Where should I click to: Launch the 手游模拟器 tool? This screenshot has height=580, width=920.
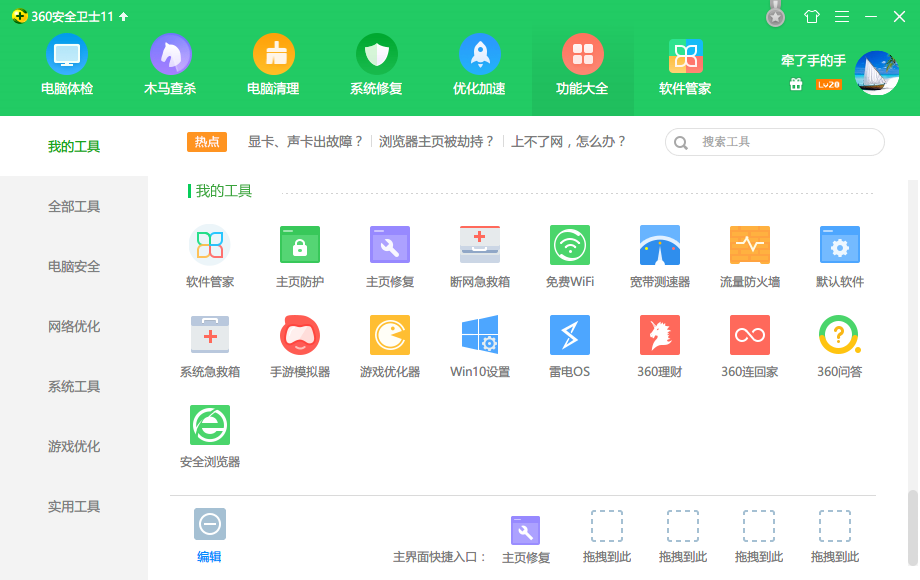[x=300, y=347]
